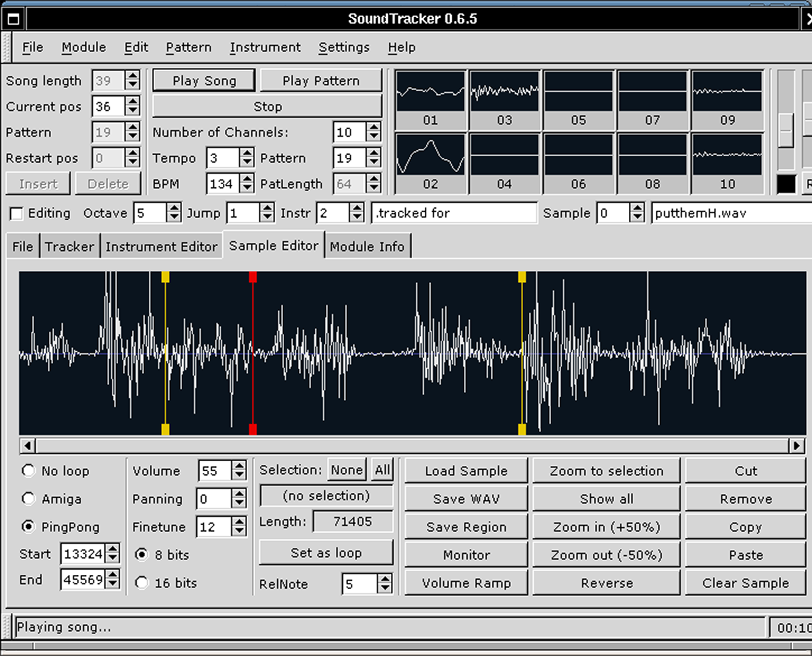Click the Volume Ramp button

pyautogui.click(x=466, y=583)
